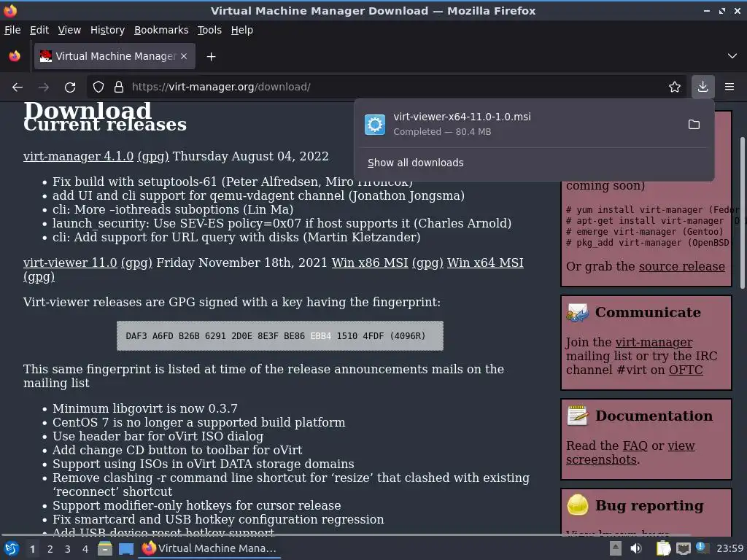Close the Virtual Machine Manager tab
This screenshot has width=747, height=560.
click(x=184, y=56)
